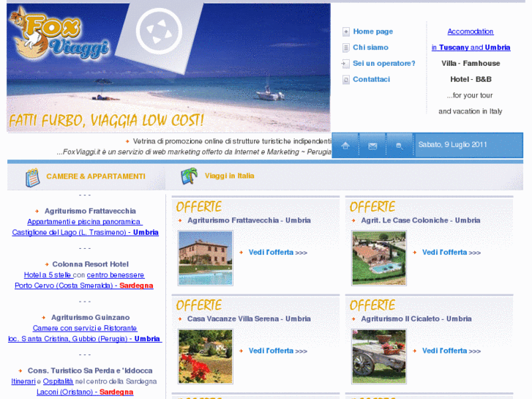This screenshot has width=532, height=399.
Task: Click the Hotel - B&B text
Action: click(x=471, y=79)
